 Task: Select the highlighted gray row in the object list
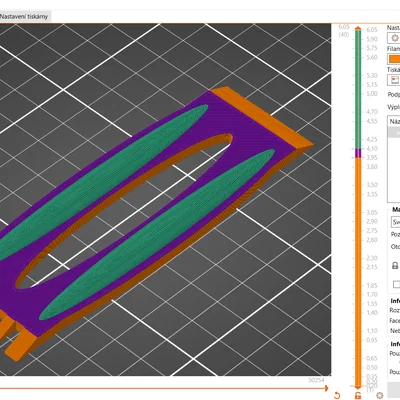tap(394, 133)
